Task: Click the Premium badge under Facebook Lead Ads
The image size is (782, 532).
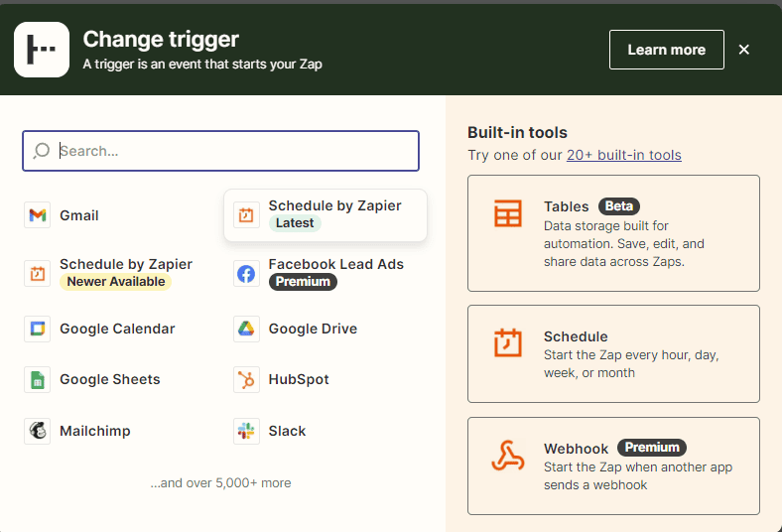Action: pyautogui.click(x=303, y=282)
